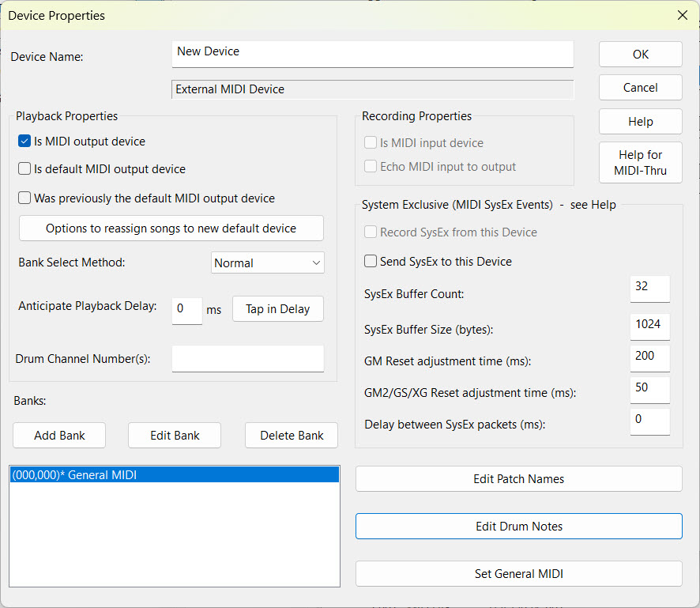Click Add Bank
This screenshot has height=608, width=700.
pos(59,436)
